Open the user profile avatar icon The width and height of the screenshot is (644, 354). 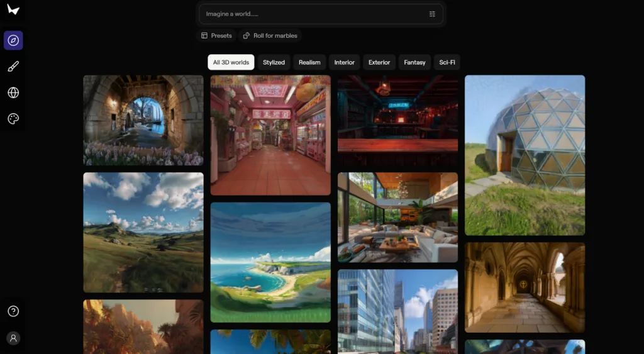(13, 338)
